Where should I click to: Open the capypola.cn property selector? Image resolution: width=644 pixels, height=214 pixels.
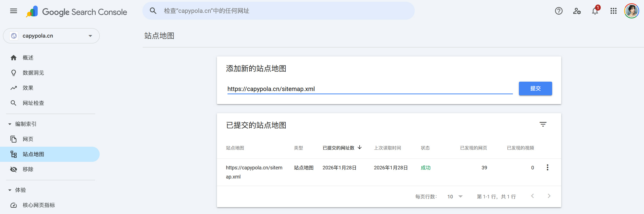pyautogui.click(x=51, y=36)
